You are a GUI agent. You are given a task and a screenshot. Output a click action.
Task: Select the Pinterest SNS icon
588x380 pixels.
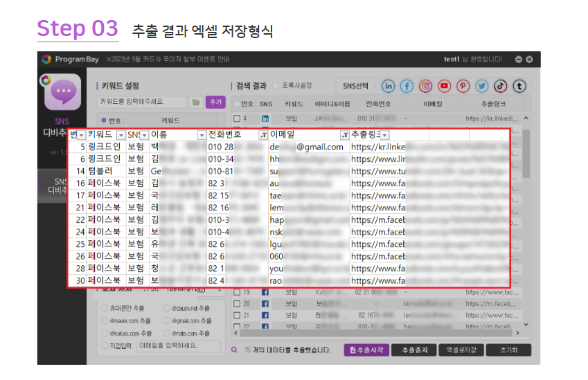tap(463, 86)
